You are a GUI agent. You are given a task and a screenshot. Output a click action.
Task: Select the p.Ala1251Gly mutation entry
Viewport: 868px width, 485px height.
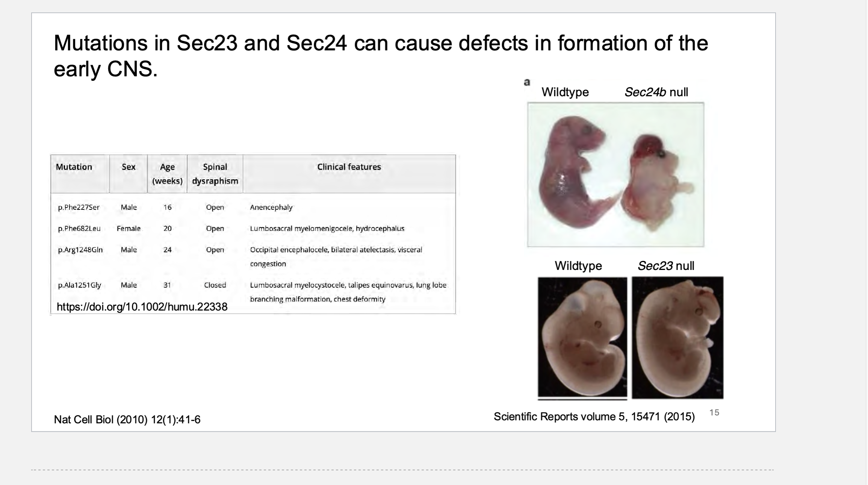(x=80, y=285)
